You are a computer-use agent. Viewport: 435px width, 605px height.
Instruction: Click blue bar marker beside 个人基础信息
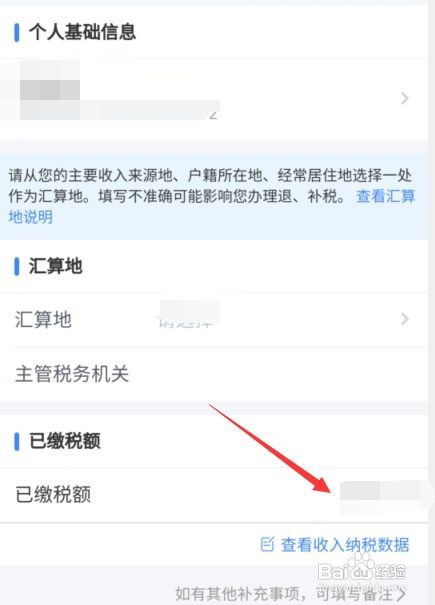[x=17, y=32]
